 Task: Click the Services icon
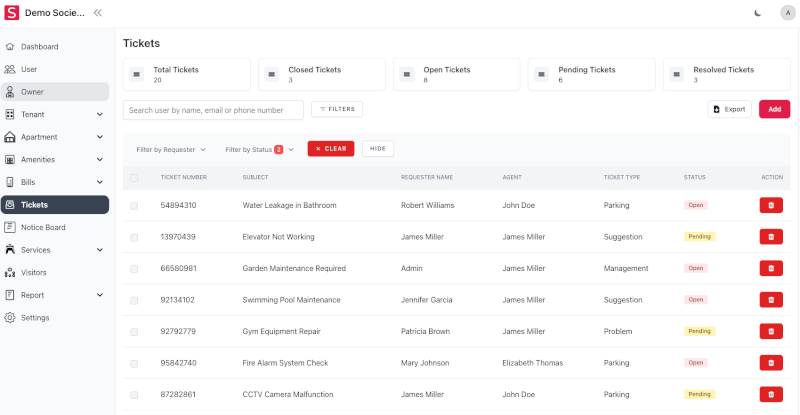[10, 250]
